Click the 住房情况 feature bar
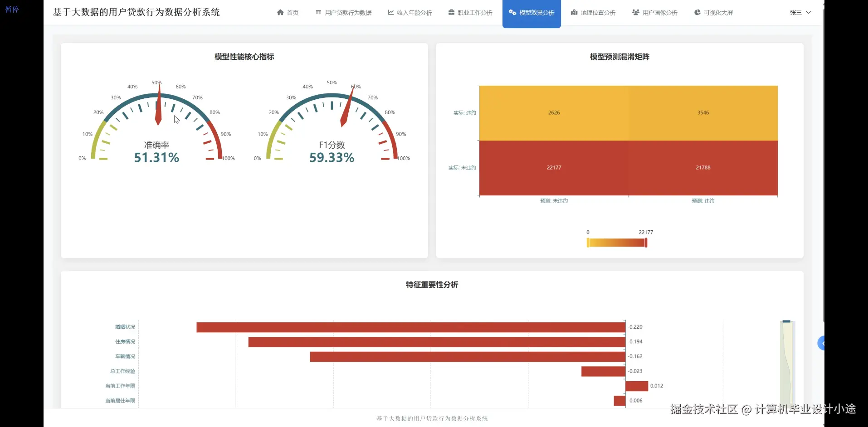Screen dimensions: 868x427 pyautogui.click(x=437, y=342)
